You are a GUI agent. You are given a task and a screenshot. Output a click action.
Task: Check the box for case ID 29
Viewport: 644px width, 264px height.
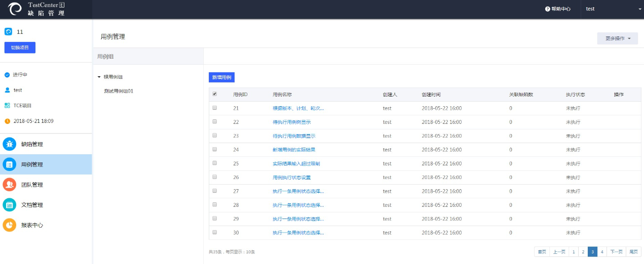[214, 218]
